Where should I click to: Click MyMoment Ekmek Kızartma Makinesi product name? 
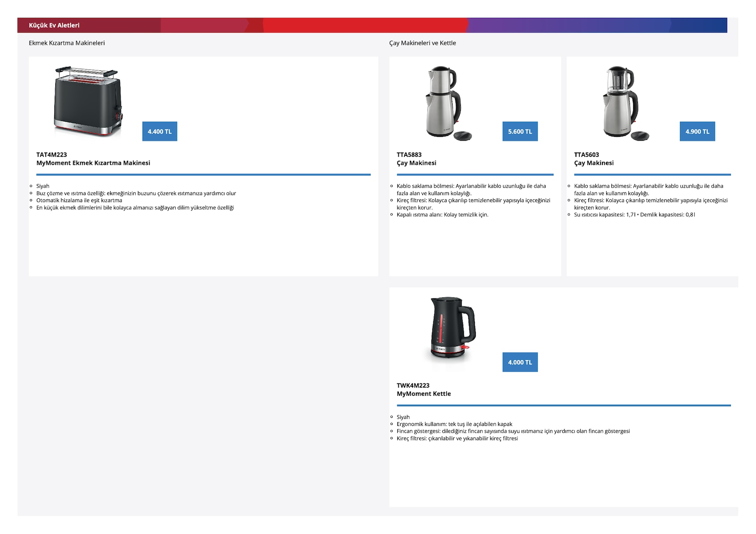pos(93,163)
